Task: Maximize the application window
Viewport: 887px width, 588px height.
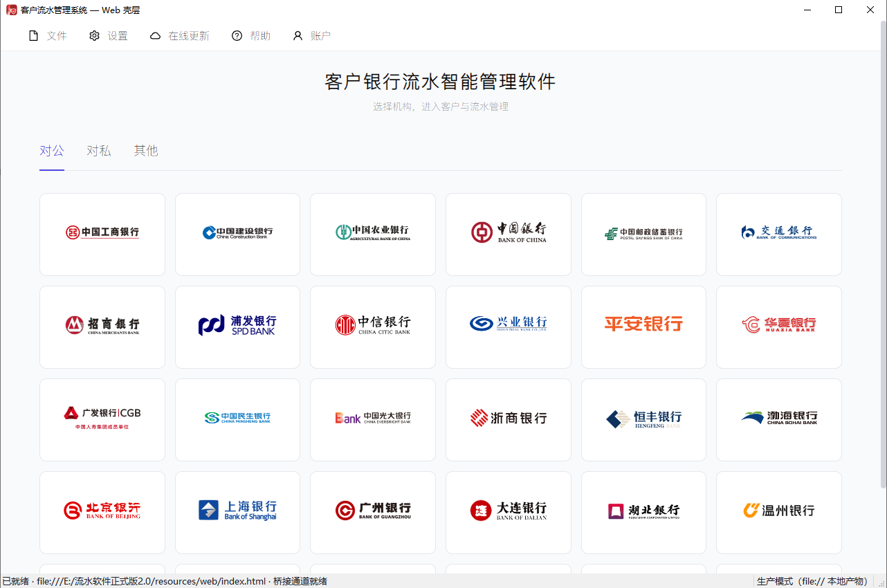Action: coord(839,10)
